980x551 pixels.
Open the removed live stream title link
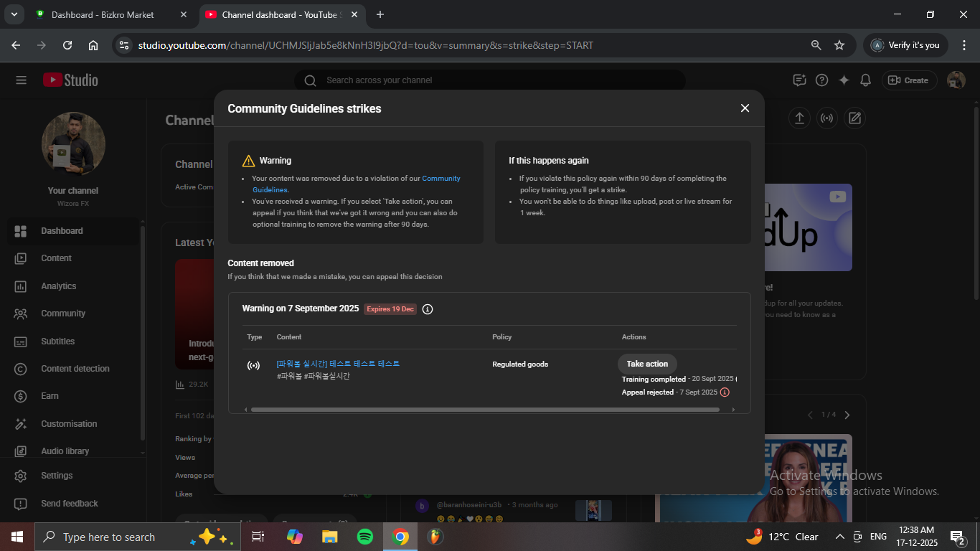pyautogui.click(x=338, y=364)
